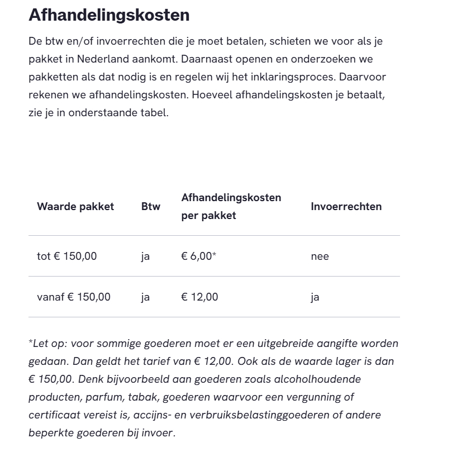476x452 pixels.
Task: Click the Afhandelingskosten per pakket header
Action: pyautogui.click(x=231, y=206)
